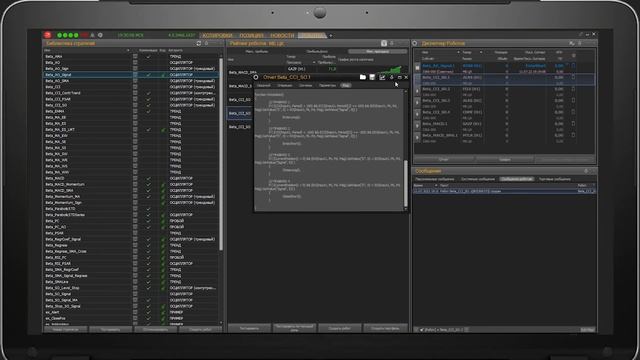
Task: Open time column dropdown in messages table
Action: click(x=436, y=185)
